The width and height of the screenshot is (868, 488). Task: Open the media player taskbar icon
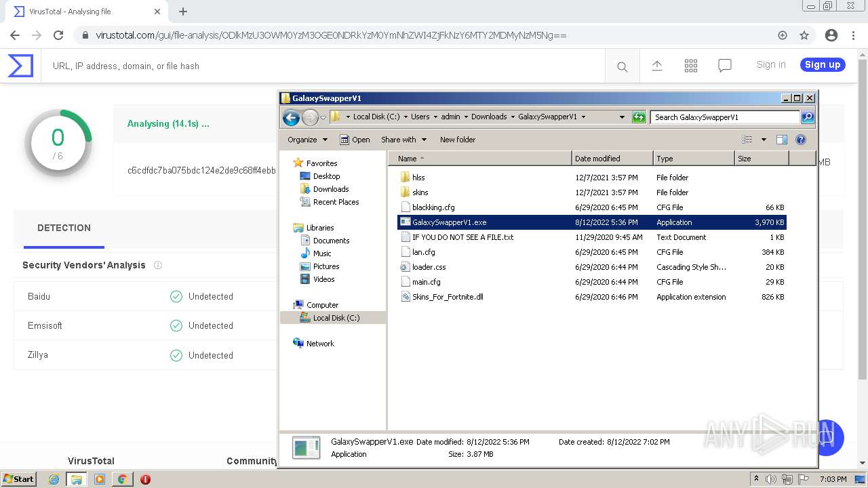tap(100, 479)
